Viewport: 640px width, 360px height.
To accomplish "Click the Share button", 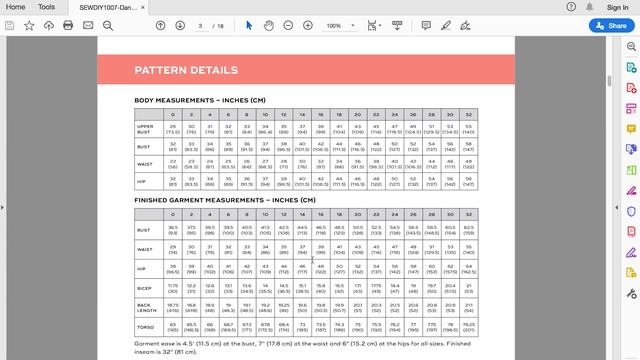I will click(611, 26).
